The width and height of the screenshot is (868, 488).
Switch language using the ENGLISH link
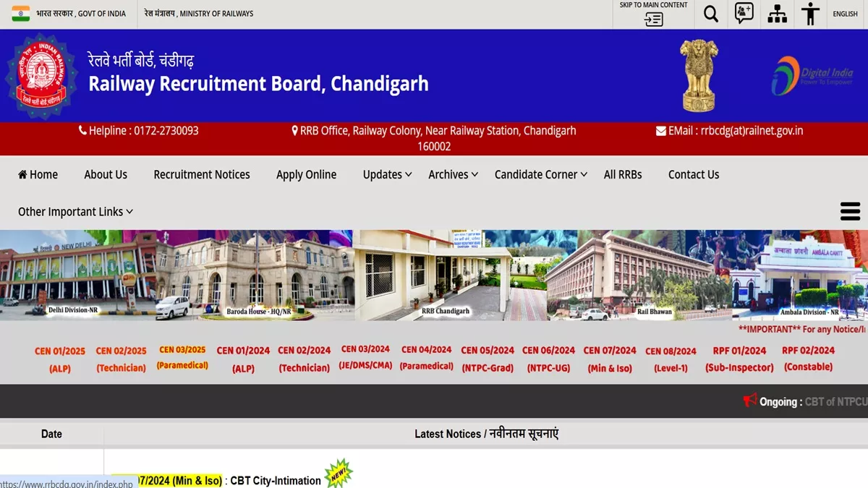845,14
